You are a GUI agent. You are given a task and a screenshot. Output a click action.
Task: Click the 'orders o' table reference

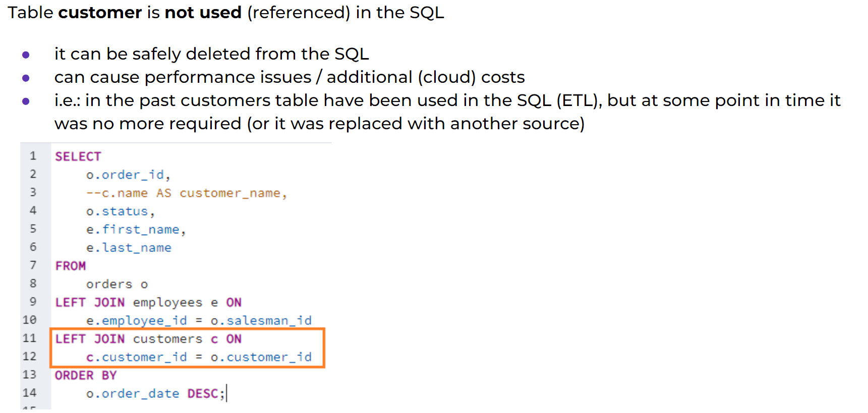pos(117,284)
